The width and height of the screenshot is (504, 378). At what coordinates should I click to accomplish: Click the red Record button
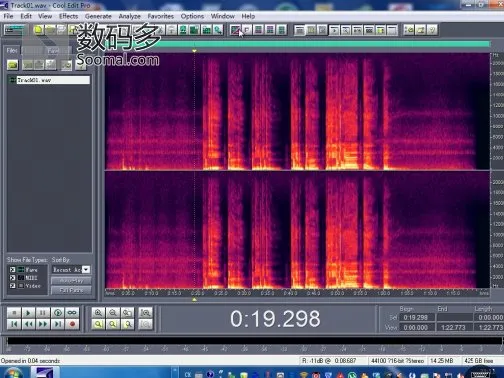(x=72, y=324)
